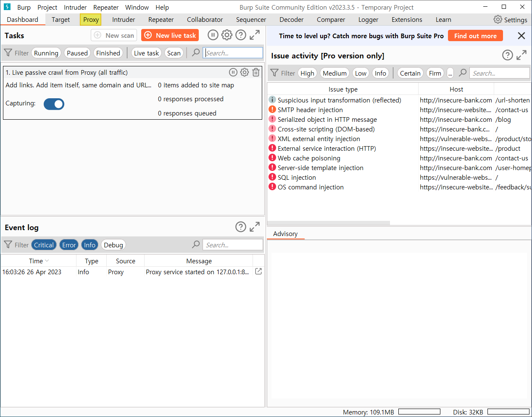Viewport: 532px width, 417px height.
Task: Pause task execution engine icon in Tasks header
Action: click(213, 35)
